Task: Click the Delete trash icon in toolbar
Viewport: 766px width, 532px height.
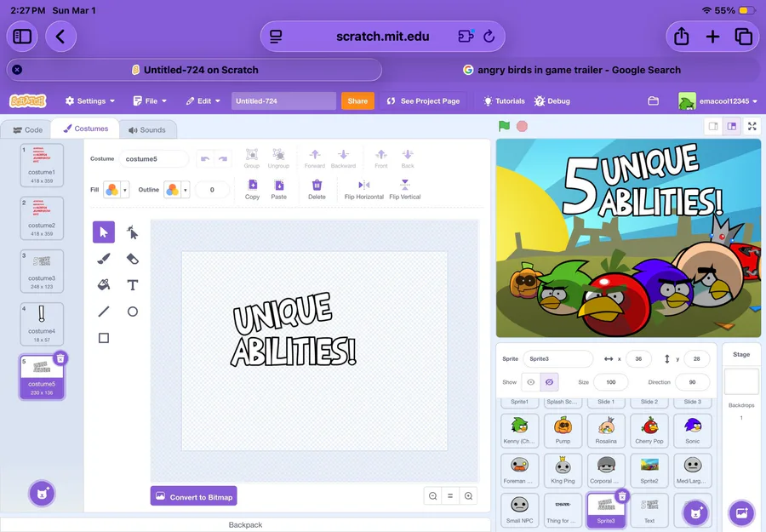Action: pyautogui.click(x=317, y=189)
